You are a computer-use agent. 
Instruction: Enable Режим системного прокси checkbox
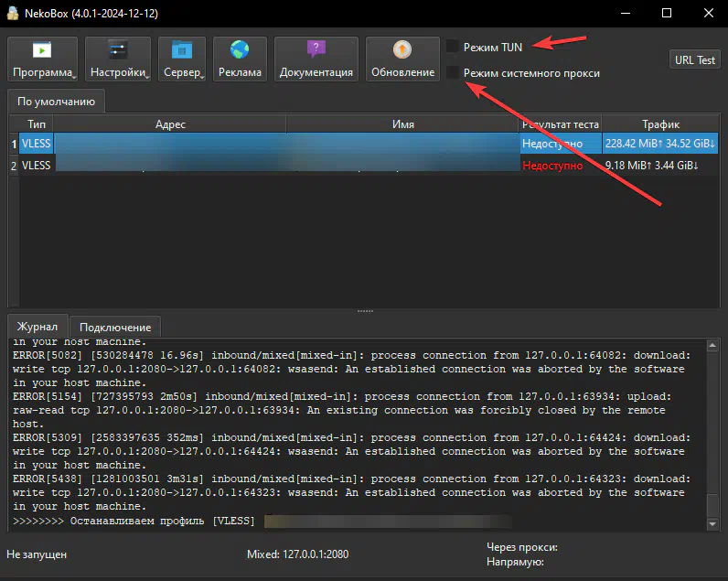[x=452, y=72]
